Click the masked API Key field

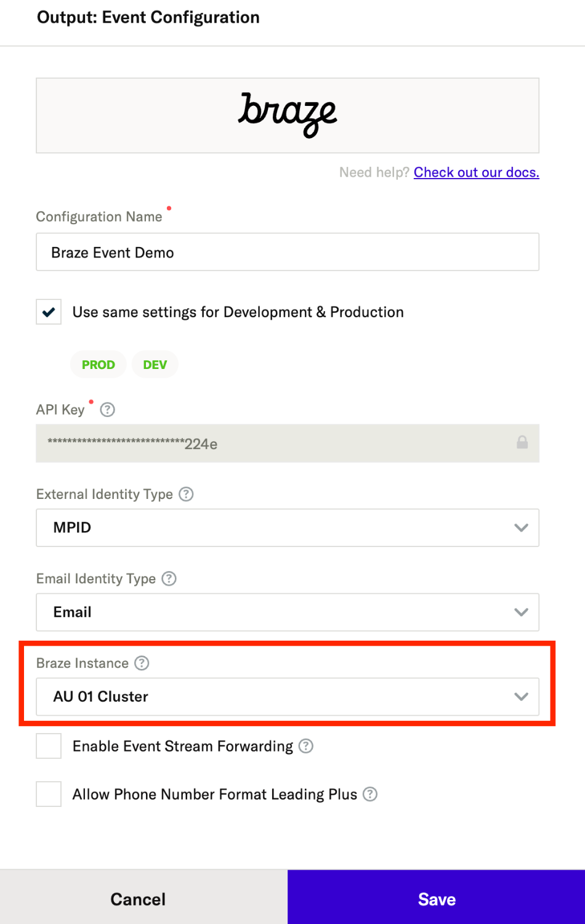click(x=288, y=444)
